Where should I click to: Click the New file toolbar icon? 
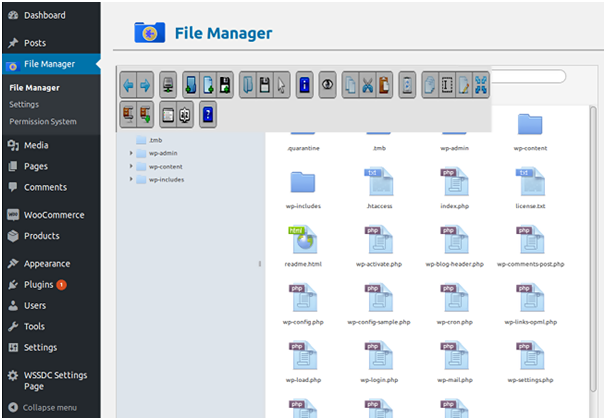[208, 85]
